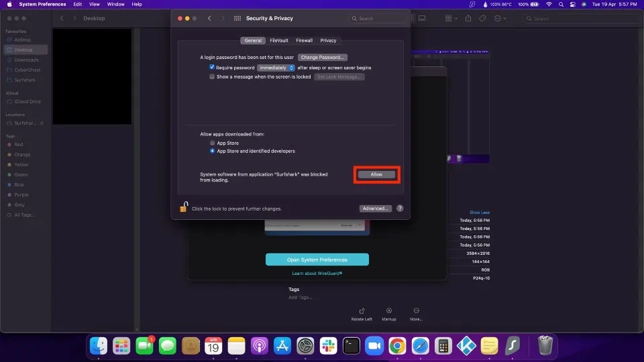
Task: Click Open System Preferences button
Action: 317,259
